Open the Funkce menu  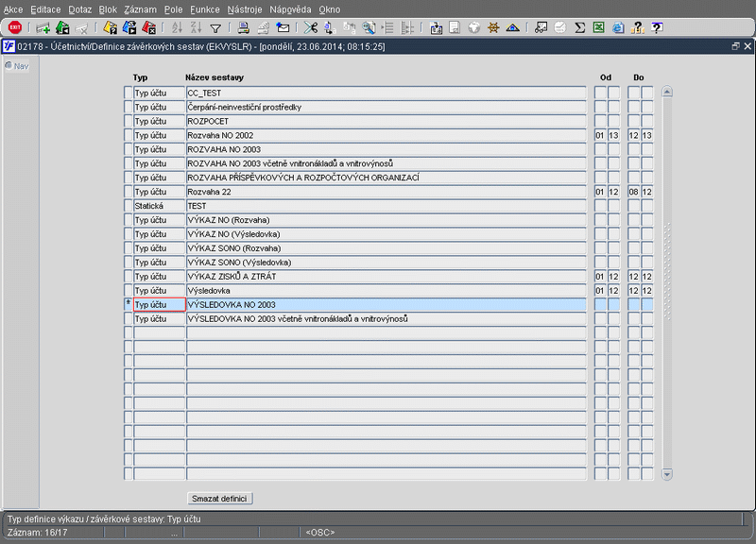205,9
